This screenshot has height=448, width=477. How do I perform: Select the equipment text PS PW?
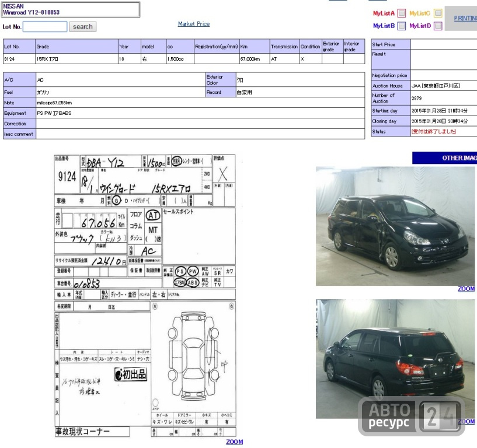pos(54,113)
